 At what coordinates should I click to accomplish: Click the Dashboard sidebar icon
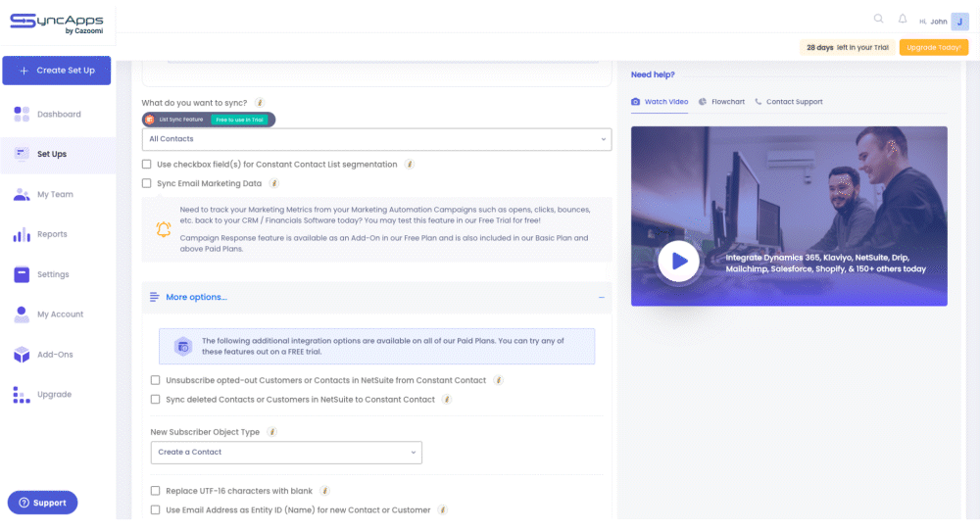[x=22, y=114]
